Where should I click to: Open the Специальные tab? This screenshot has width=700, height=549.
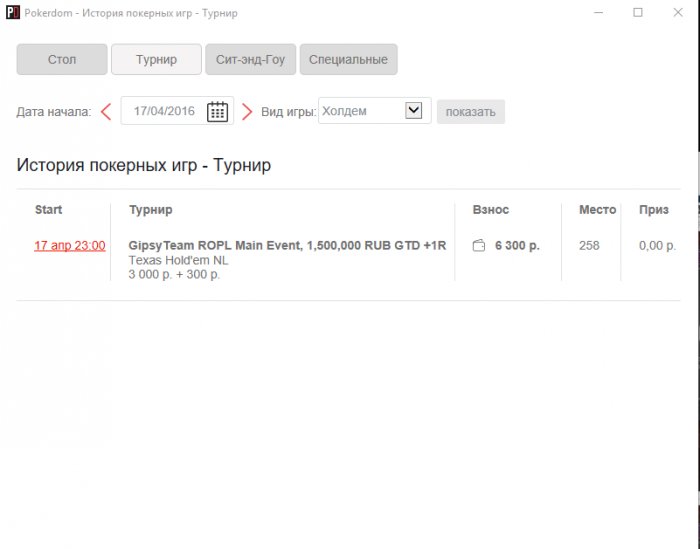(x=348, y=59)
